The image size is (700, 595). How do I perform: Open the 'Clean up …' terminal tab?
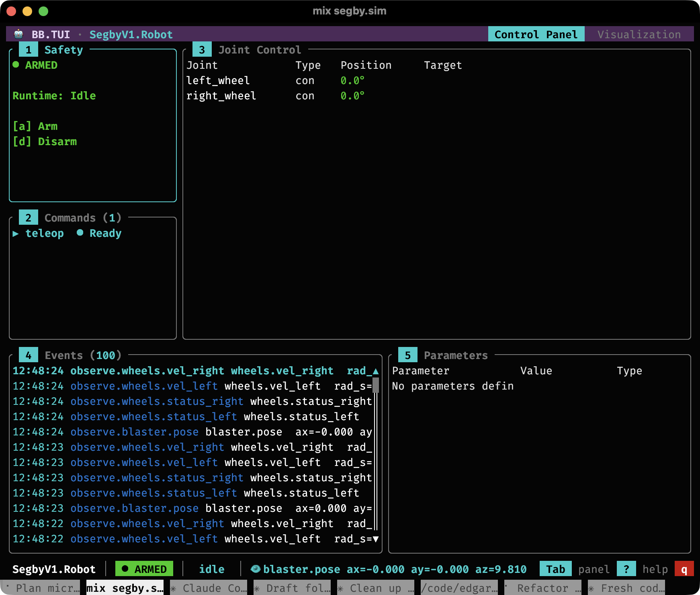(376, 588)
